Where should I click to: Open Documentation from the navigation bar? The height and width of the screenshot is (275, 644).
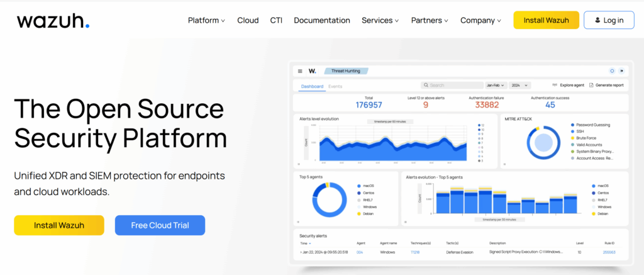[322, 21]
